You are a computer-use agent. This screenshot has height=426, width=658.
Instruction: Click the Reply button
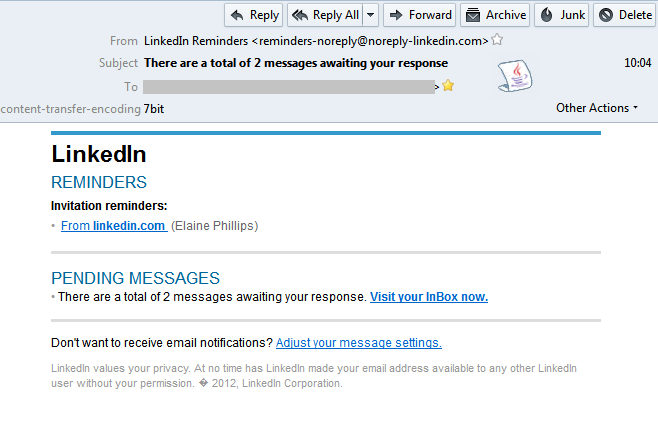pos(253,15)
